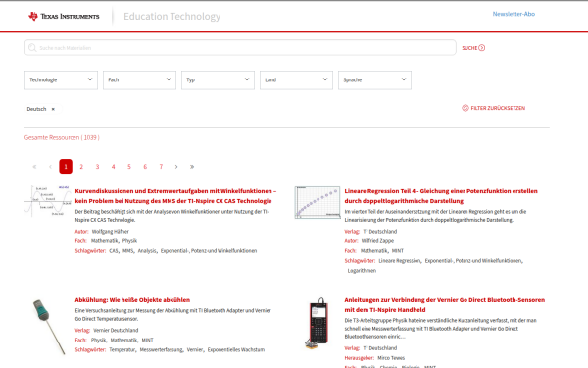Open the 'Kurvendiskussionen und Extremwertaufgaben' article
588x368 pixels.
pos(175,196)
